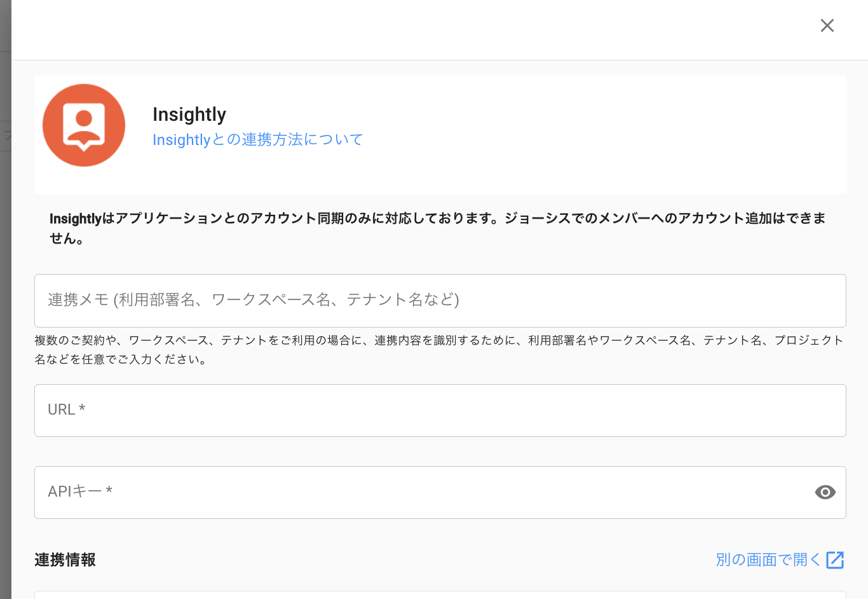The height and width of the screenshot is (599, 868).
Task: Click the orange Insightly logo icon
Action: [x=84, y=125]
